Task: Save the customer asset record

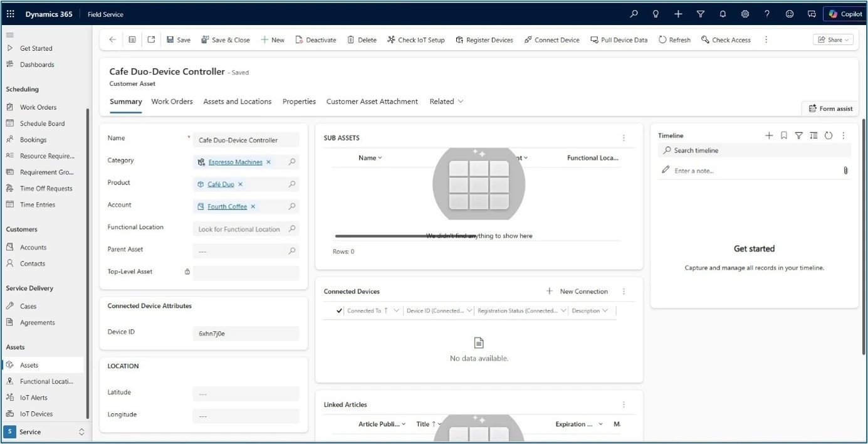Action: (179, 40)
